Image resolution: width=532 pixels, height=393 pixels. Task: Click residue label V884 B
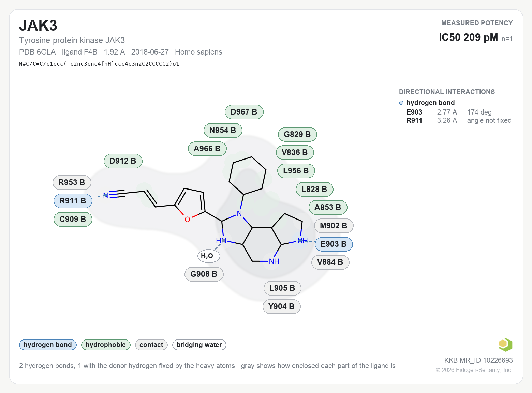pos(330,262)
